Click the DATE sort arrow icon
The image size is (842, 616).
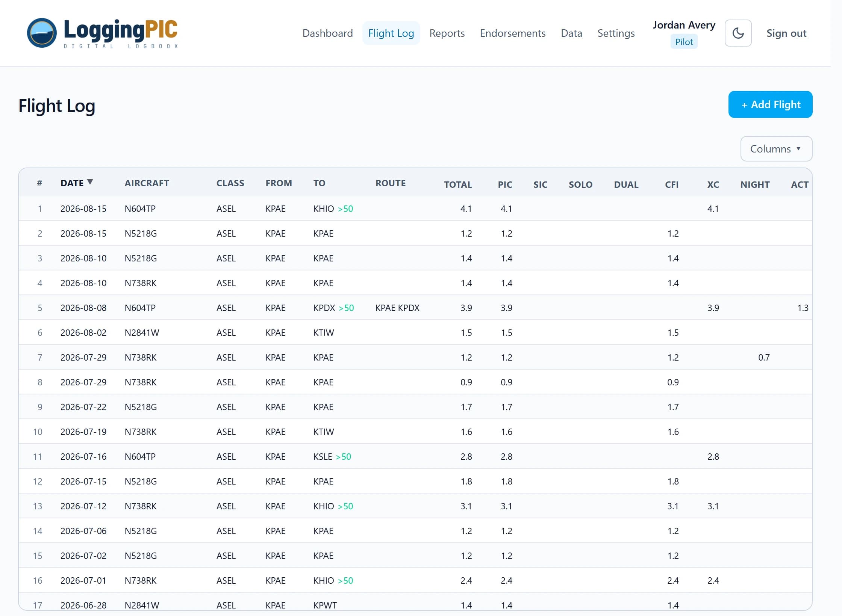pyautogui.click(x=90, y=182)
